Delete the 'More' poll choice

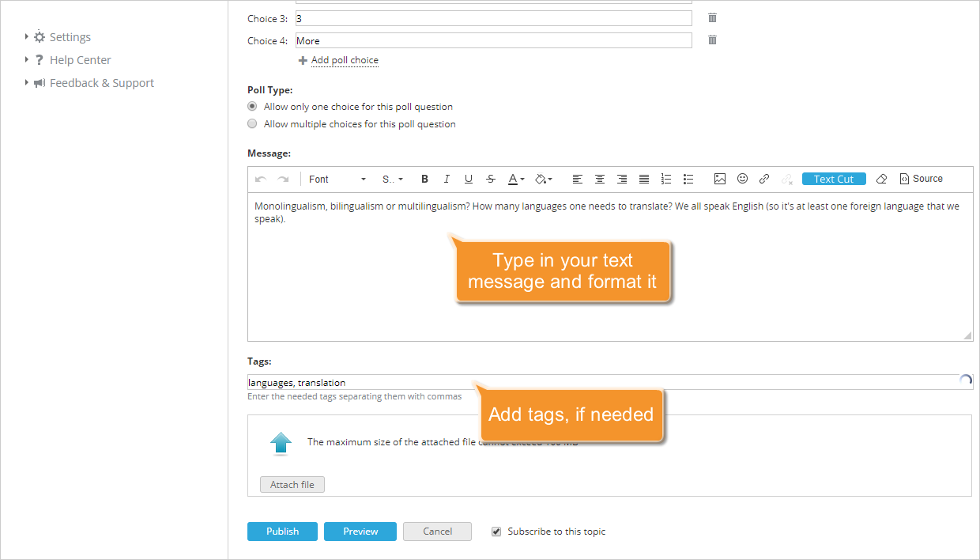(x=711, y=39)
